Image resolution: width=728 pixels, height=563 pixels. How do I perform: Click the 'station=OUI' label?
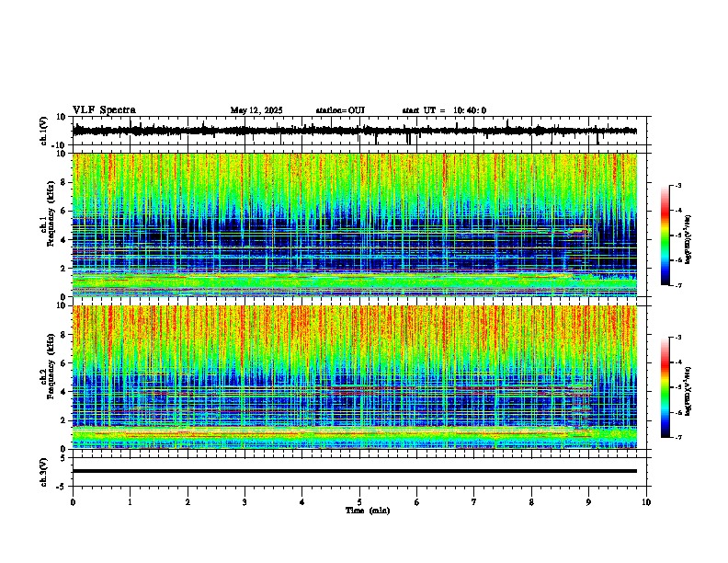(x=340, y=110)
